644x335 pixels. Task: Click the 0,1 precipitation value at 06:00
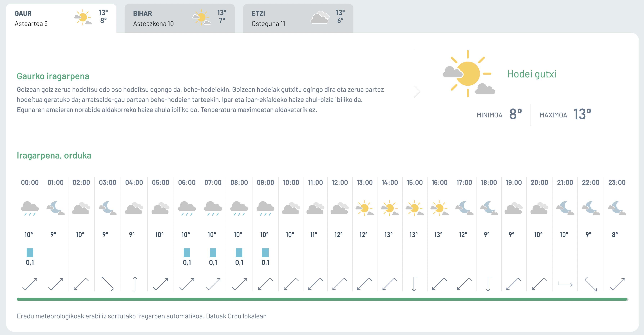[x=187, y=262]
